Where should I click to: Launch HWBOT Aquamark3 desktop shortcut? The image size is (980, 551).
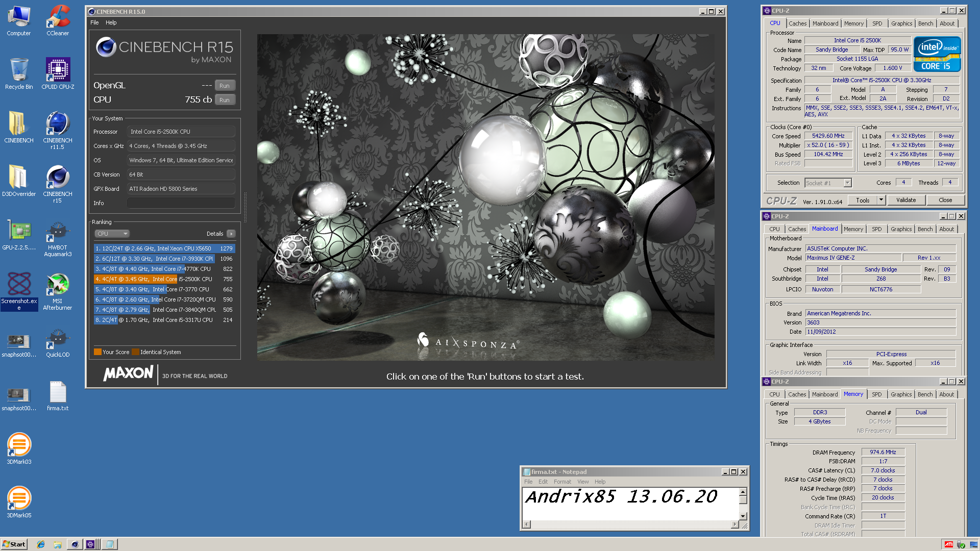pos(58,239)
